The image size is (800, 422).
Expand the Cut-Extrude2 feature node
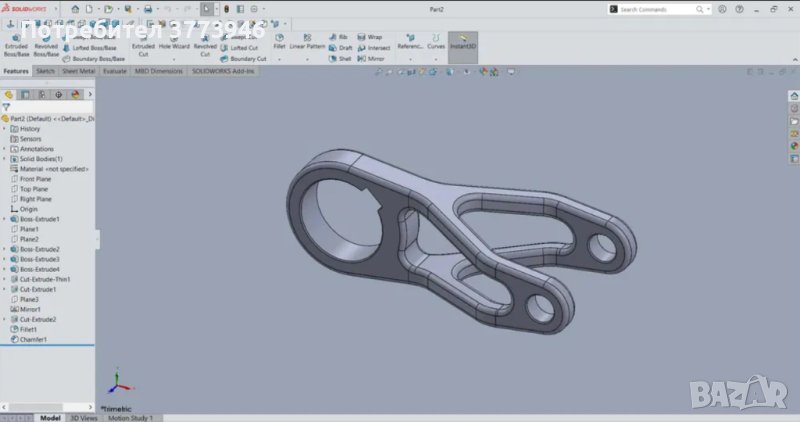(4, 319)
